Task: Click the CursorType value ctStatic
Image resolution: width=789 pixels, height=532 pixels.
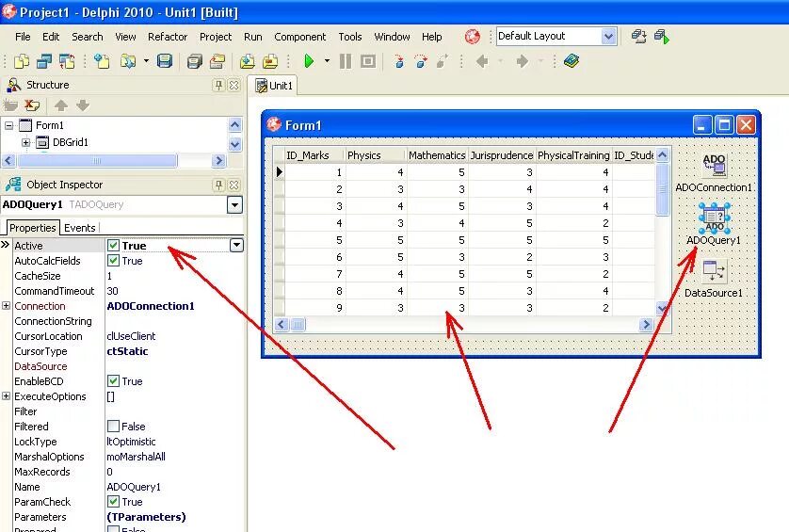Action: 127,351
